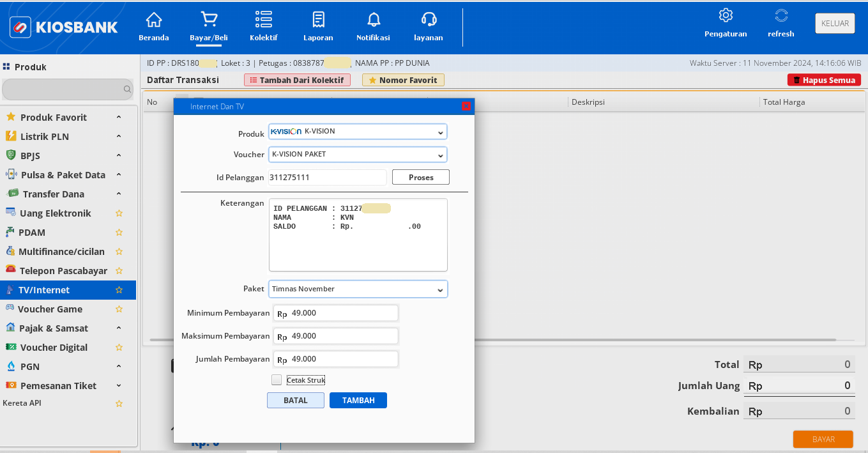This screenshot has width=868, height=453.
Task: Select Kereta API in the sidebar
Action: click(x=68, y=403)
